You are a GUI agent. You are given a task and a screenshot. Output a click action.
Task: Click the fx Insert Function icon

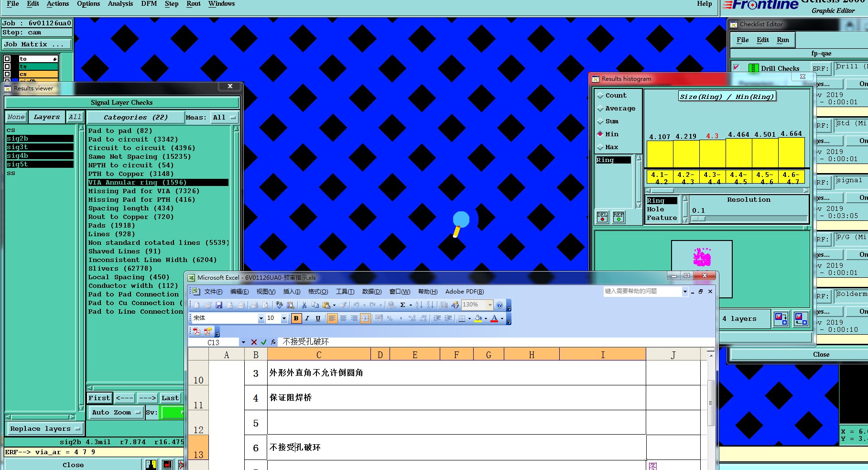[x=273, y=342]
